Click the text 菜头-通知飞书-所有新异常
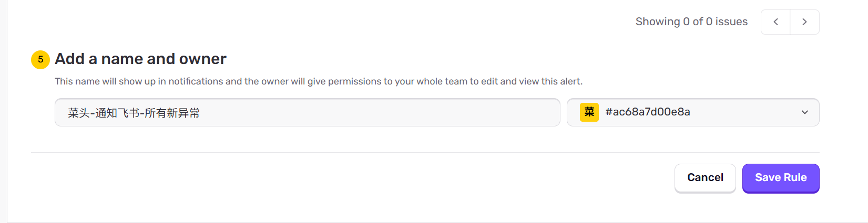868x223 pixels. [x=134, y=113]
